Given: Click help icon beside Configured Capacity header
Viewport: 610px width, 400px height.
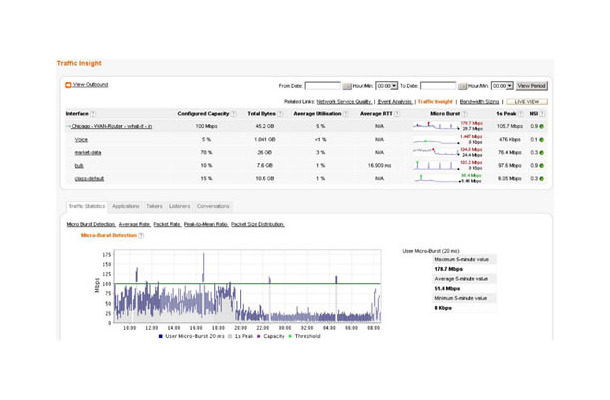Looking at the screenshot, I should (233, 114).
